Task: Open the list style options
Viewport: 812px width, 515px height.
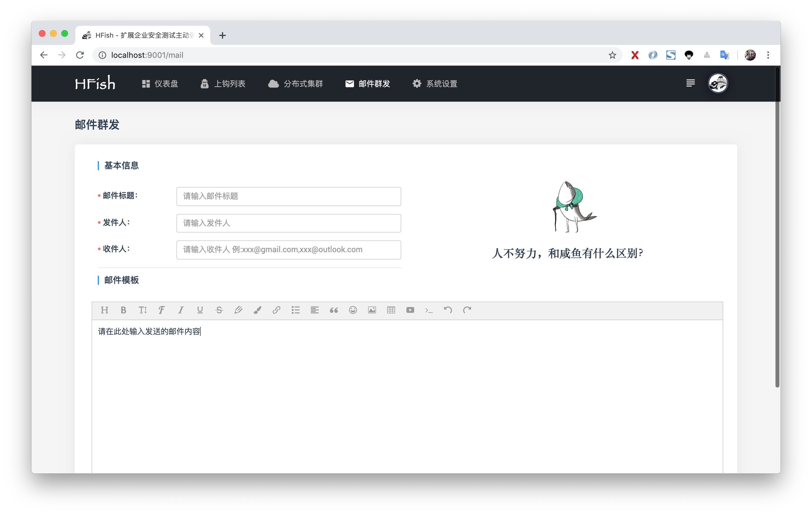Action: click(295, 310)
